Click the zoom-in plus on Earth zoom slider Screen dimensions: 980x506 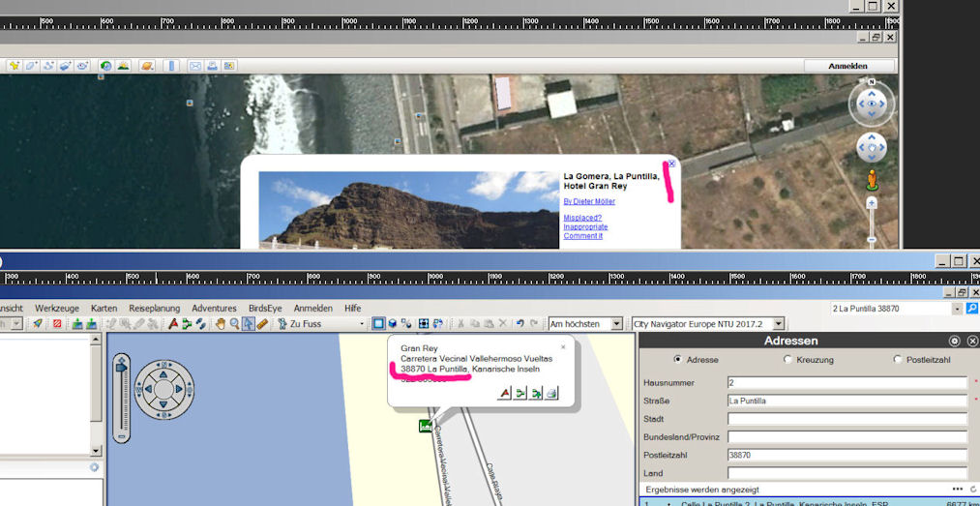click(x=872, y=203)
